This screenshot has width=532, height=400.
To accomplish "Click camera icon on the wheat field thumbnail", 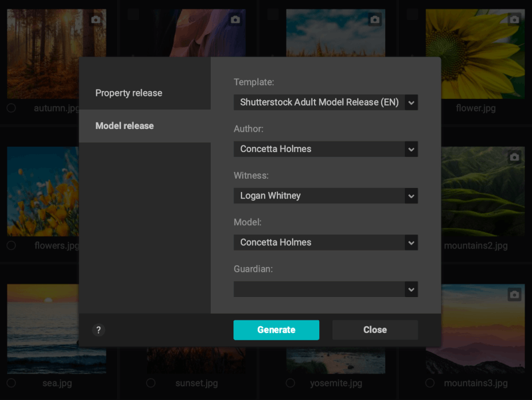I will tap(375, 19).
